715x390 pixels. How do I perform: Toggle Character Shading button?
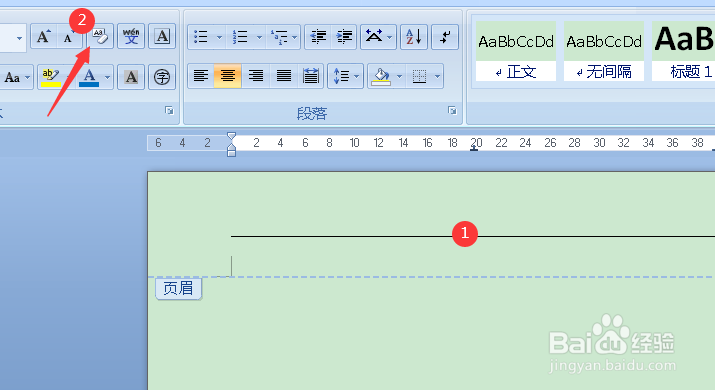[x=131, y=77]
